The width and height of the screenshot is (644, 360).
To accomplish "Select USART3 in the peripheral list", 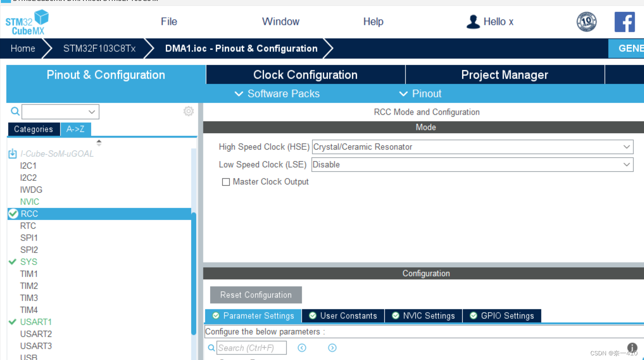I will tap(36, 346).
